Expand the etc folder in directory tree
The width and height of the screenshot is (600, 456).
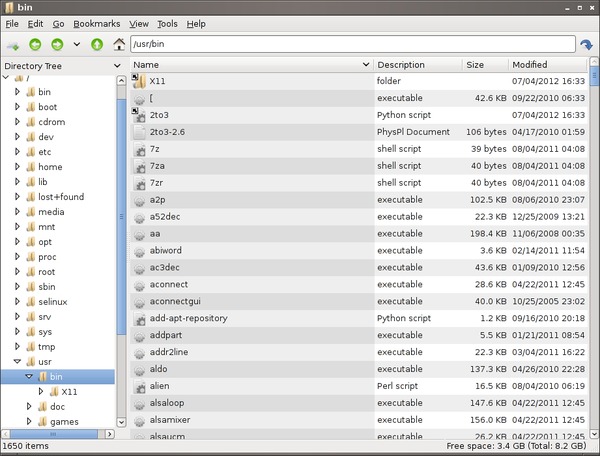click(x=17, y=151)
